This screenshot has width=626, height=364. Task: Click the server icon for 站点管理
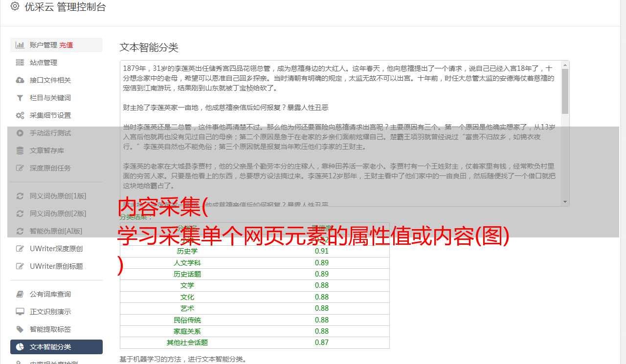[x=20, y=63]
